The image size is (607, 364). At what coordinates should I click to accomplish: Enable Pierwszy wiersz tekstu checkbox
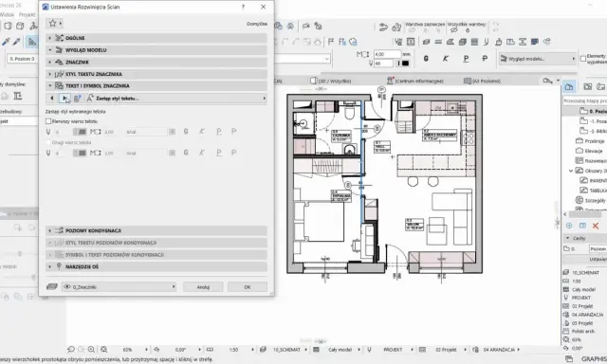(48, 121)
